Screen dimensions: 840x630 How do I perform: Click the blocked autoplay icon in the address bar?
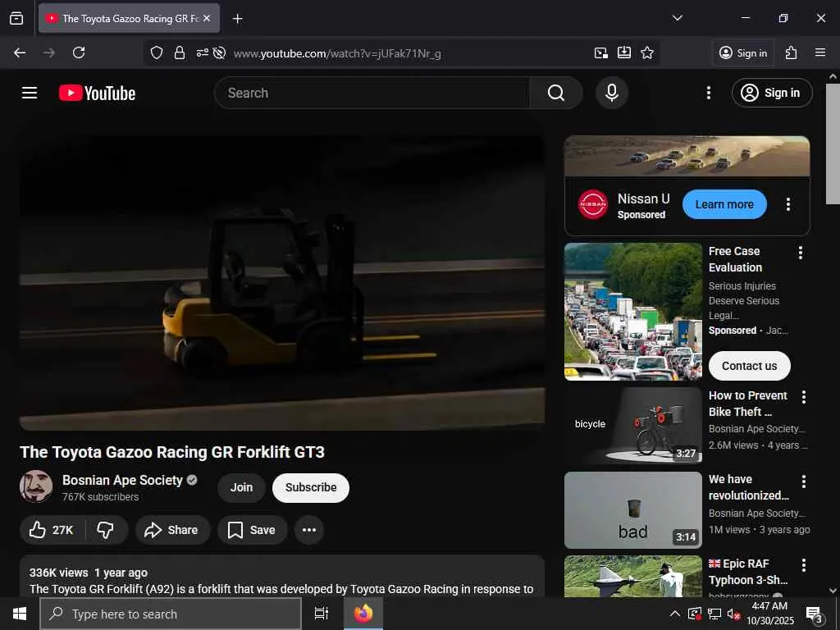[x=218, y=52]
